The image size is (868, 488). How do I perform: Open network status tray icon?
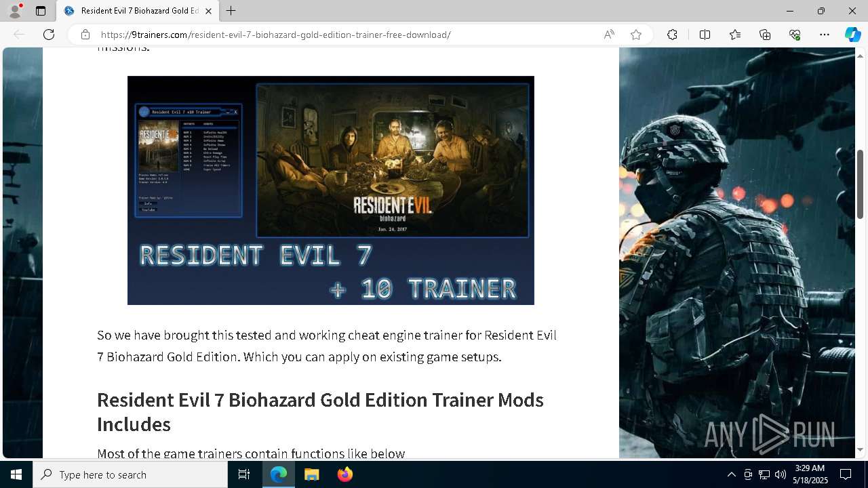coord(764,474)
